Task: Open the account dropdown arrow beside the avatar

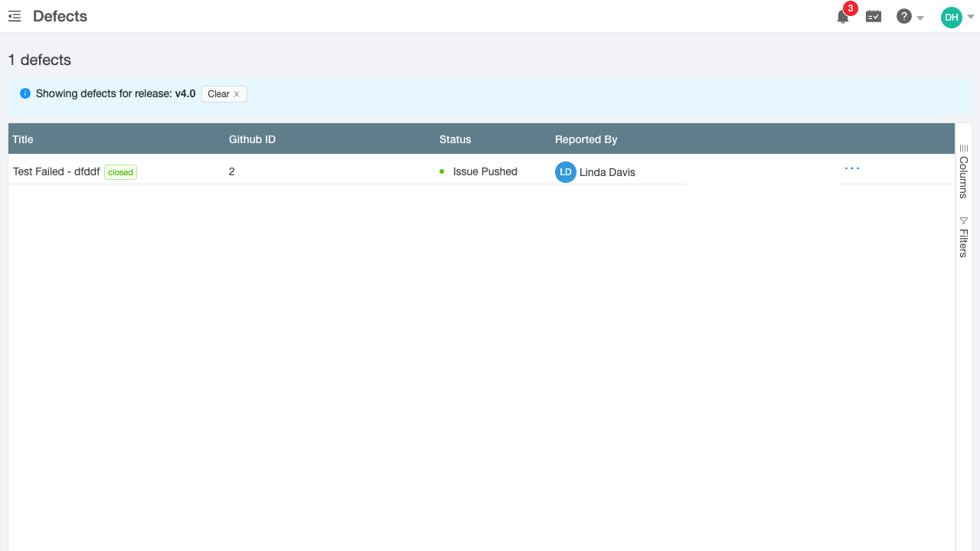Action: (x=970, y=16)
